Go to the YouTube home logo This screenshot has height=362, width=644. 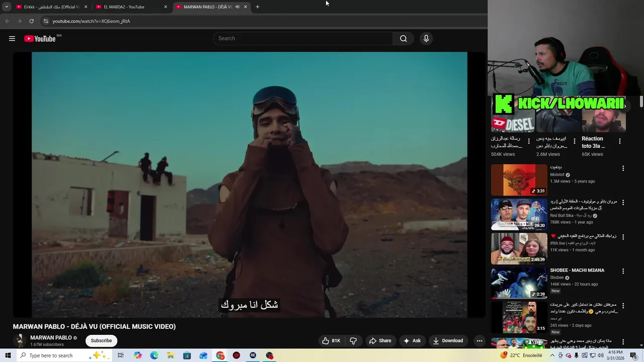tap(40, 39)
